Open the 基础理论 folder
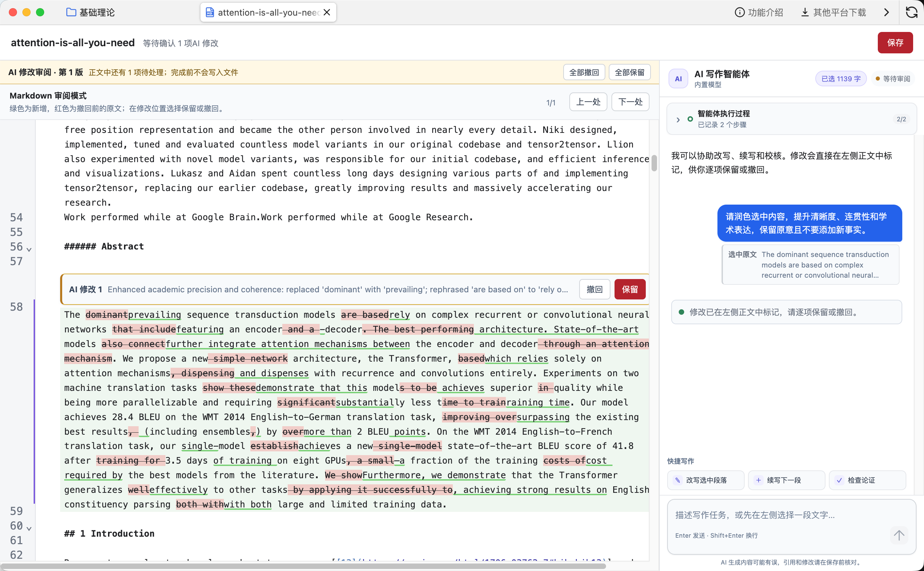Screen dimensions: 924x571 click(90, 13)
